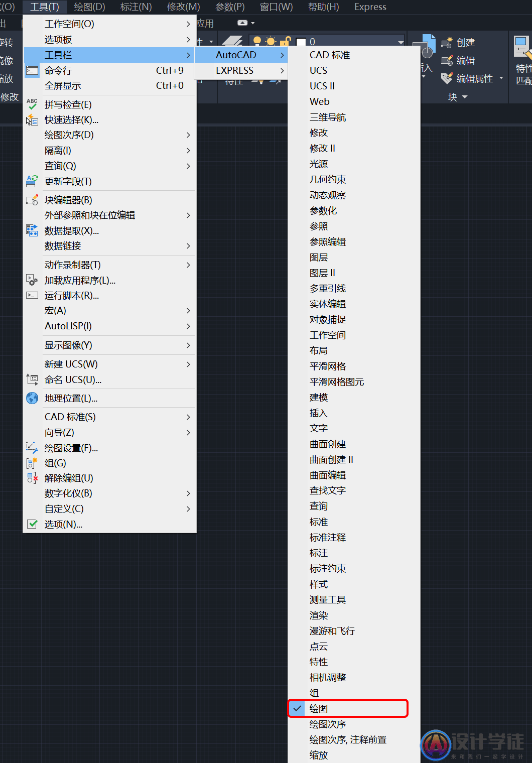This screenshot has height=763, width=532.
Task: Enable the 图层 toolbar in the list
Action: (354, 257)
